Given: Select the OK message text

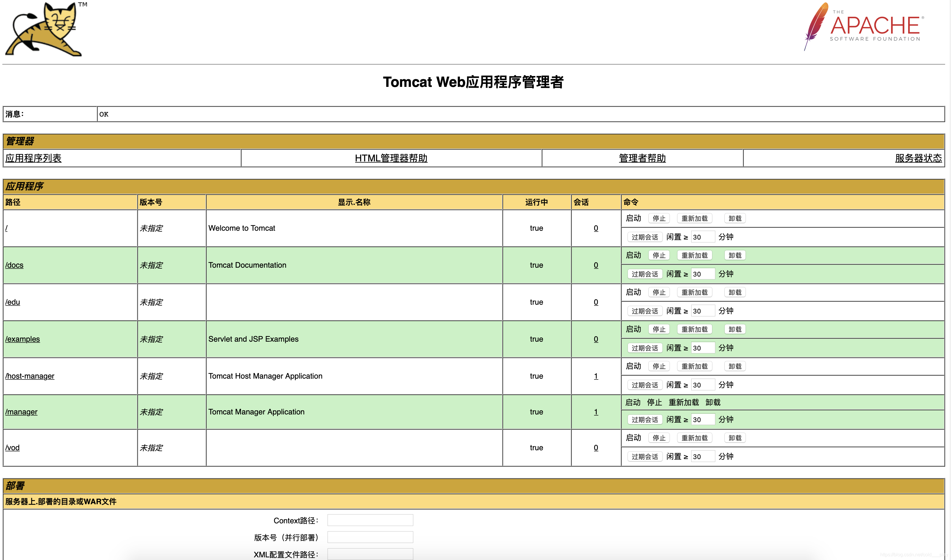Looking at the screenshot, I should pos(104,114).
